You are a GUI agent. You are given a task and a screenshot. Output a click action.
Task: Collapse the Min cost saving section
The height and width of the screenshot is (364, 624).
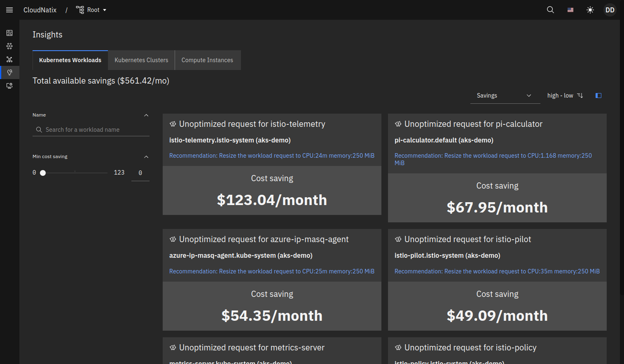tap(146, 157)
